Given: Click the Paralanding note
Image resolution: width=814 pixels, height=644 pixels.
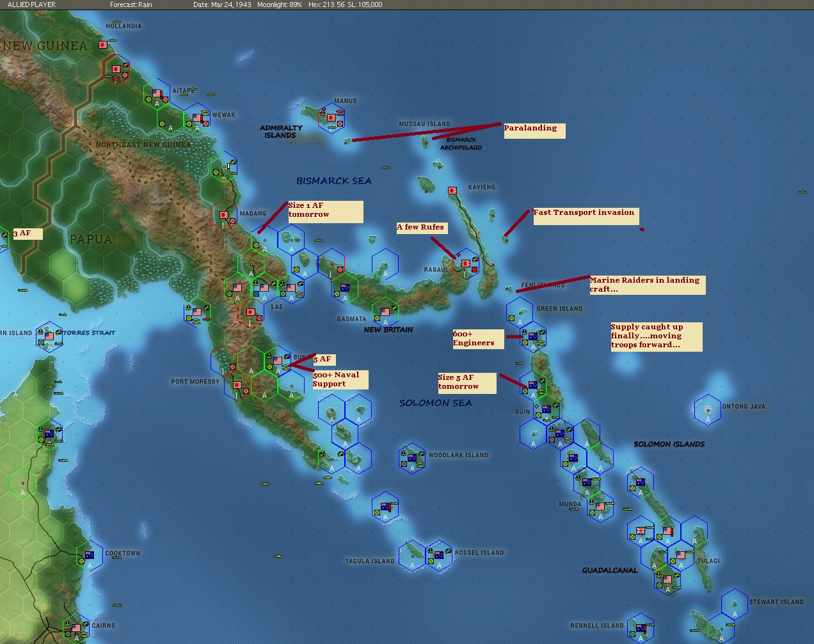Looking at the screenshot, I should coord(534,130).
